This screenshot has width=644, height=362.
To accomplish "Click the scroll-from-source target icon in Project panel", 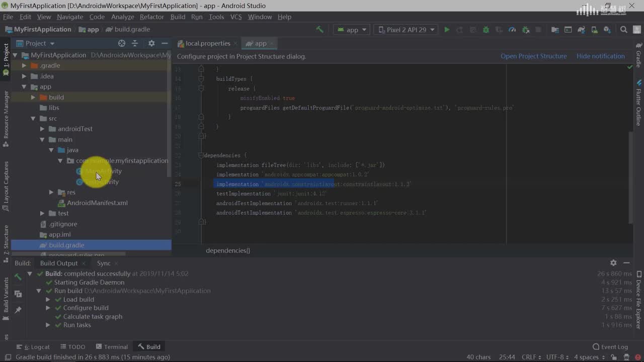I will point(121,43).
